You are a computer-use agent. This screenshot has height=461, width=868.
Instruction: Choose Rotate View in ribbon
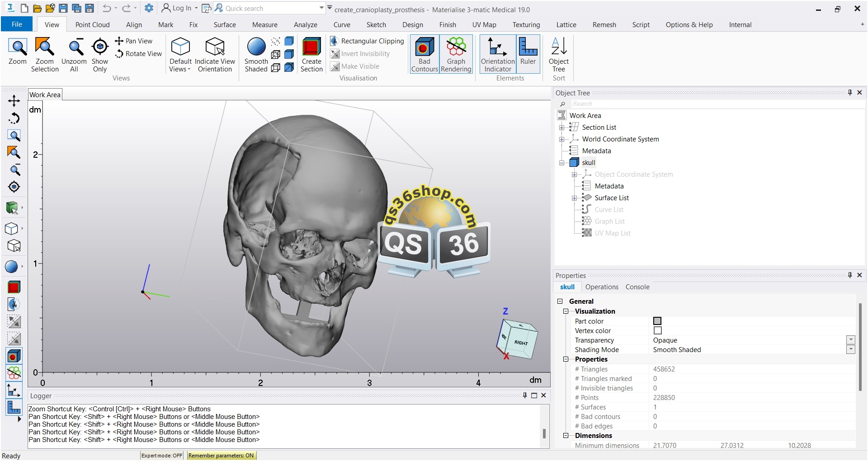tap(138, 53)
